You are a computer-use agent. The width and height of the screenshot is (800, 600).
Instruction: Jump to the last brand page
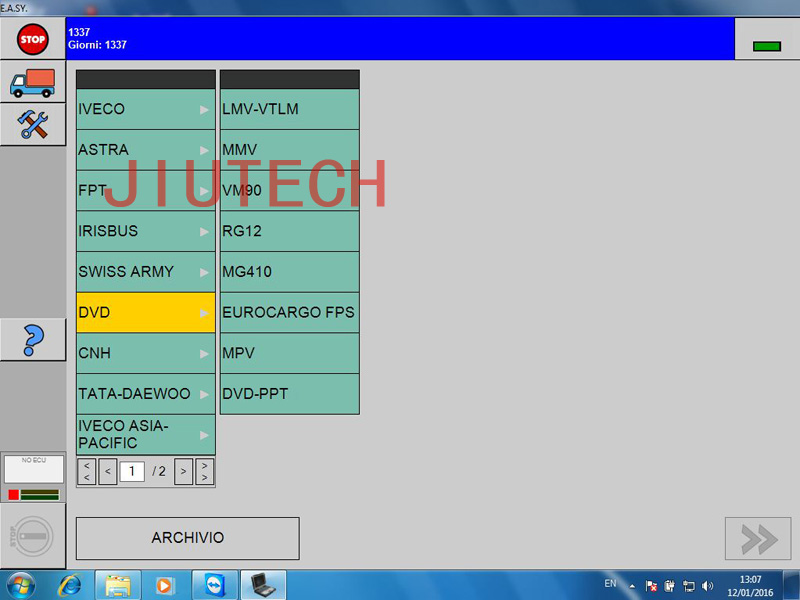coord(205,471)
